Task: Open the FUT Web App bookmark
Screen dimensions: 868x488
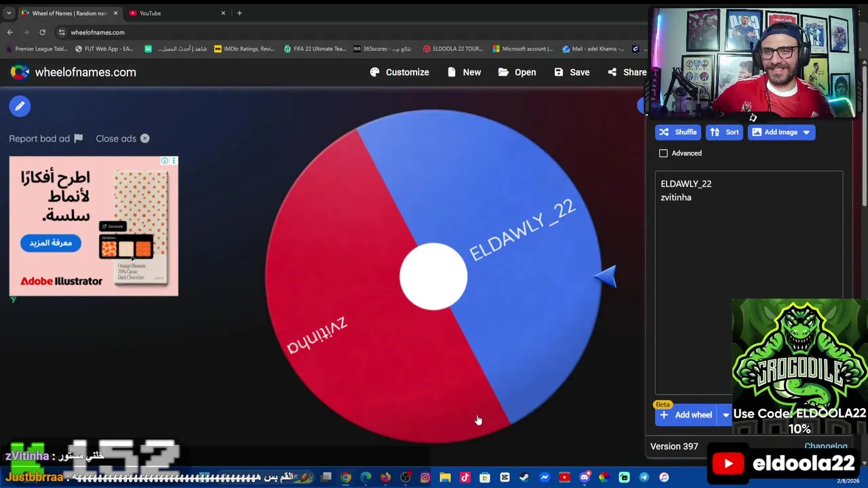Action: pyautogui.click(x=104, y=49)
